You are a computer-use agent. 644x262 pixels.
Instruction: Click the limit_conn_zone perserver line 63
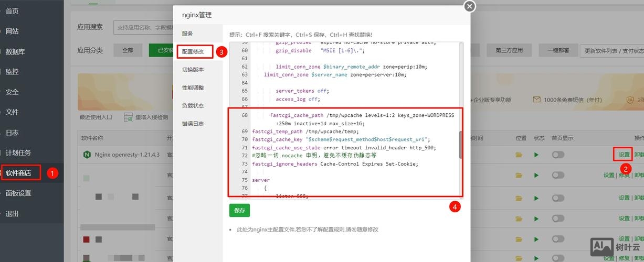pyautogui.click(x=335, y=74)
